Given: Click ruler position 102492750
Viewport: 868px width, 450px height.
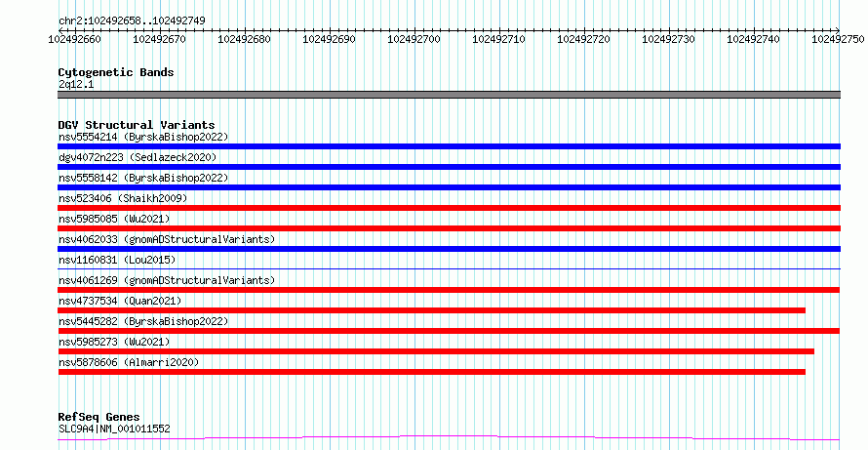Looking at the screenshot, I should [838, 39].
